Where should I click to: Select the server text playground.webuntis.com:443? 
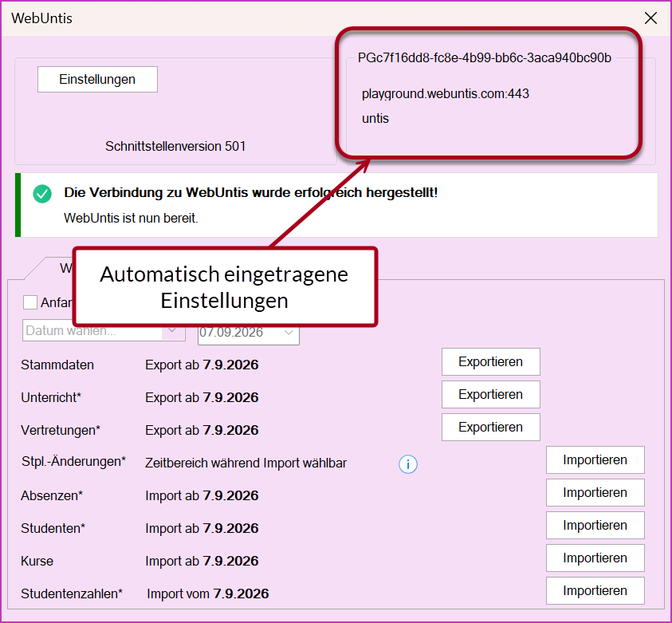point(446,94)
